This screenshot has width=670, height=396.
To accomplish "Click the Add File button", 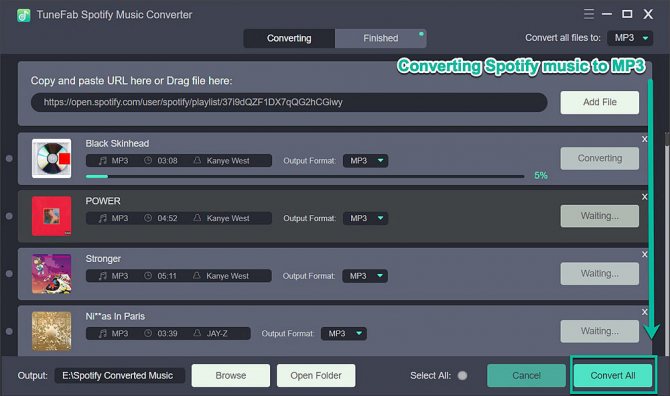I will [x=599, y=102].
